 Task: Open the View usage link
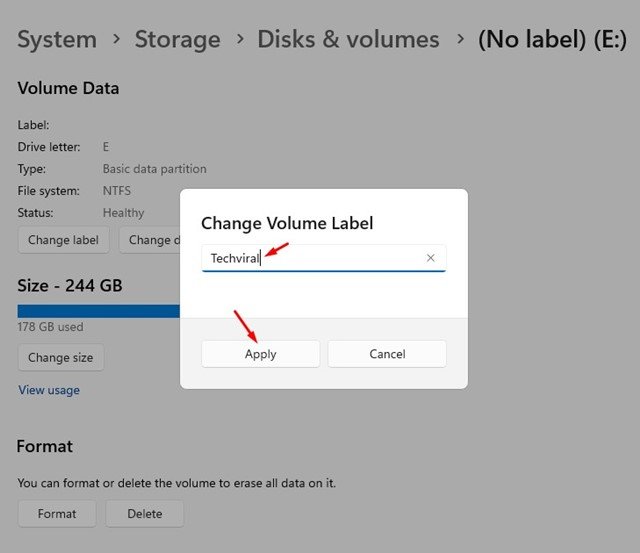(x=49, y=390)
